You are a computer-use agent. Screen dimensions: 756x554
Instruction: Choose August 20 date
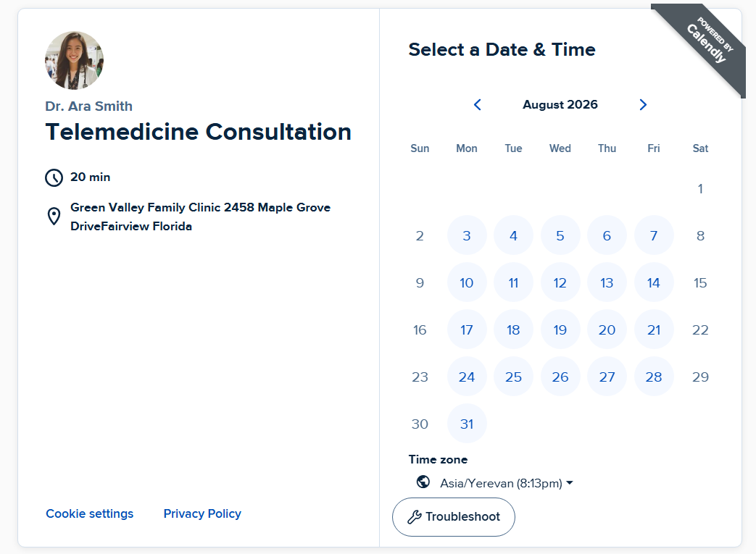(607, 330)
